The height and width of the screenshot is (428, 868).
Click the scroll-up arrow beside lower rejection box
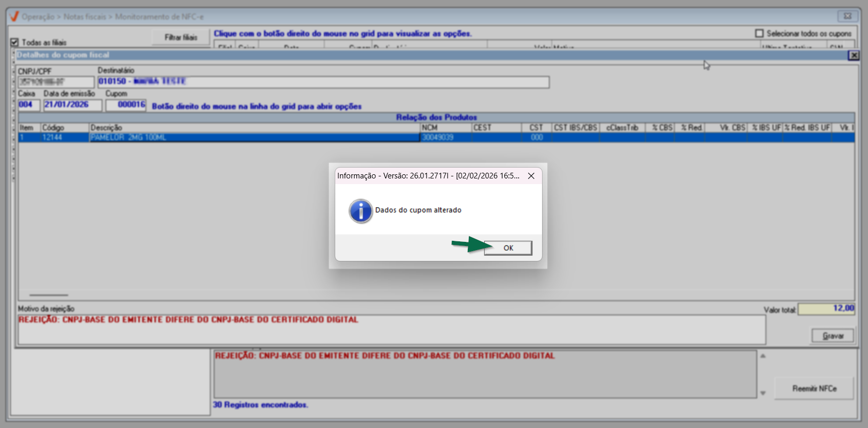coord(763,356)
